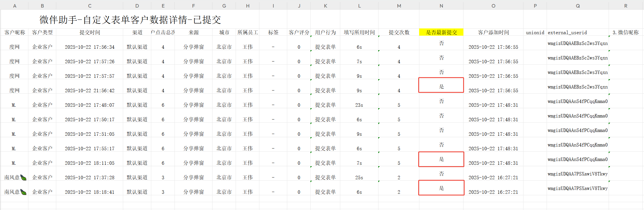
Task: Select the red-boxed 是 in the 18:11:05 row
Action: (441, 159)
